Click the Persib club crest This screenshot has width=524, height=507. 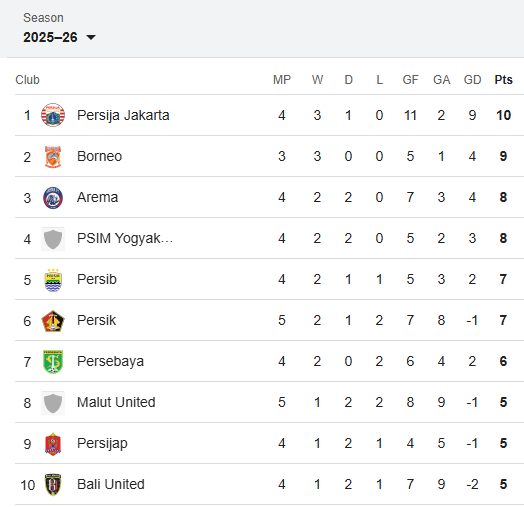click(x=53, y=280)
